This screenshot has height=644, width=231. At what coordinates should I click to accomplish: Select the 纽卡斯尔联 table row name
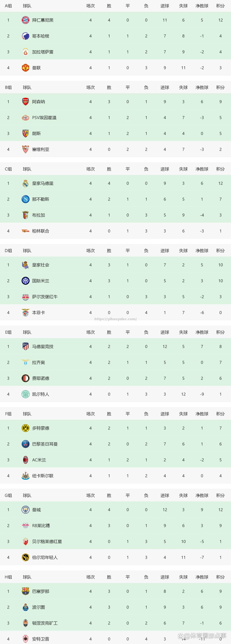coord(43,476)
